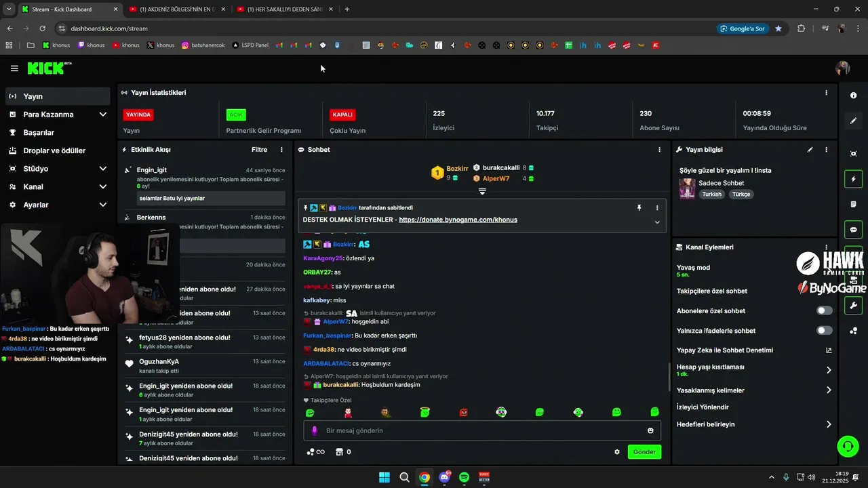Toggle the wrench icon in right rail
868x488 pixels.
(853, 305)
